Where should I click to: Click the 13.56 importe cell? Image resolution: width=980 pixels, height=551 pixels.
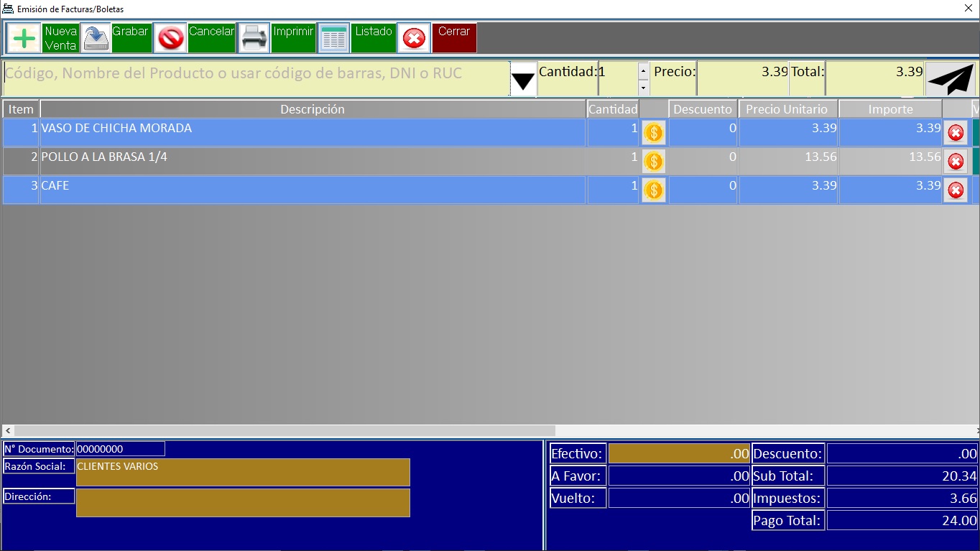pyautogui.click(x=890, y=161)
